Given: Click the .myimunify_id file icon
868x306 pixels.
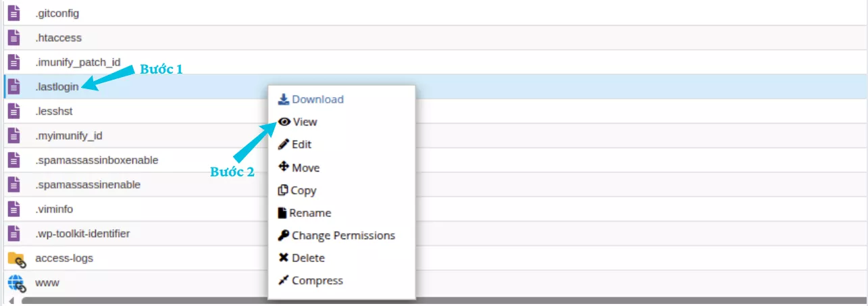Looking at the screenshot, I should coord(14,136).
